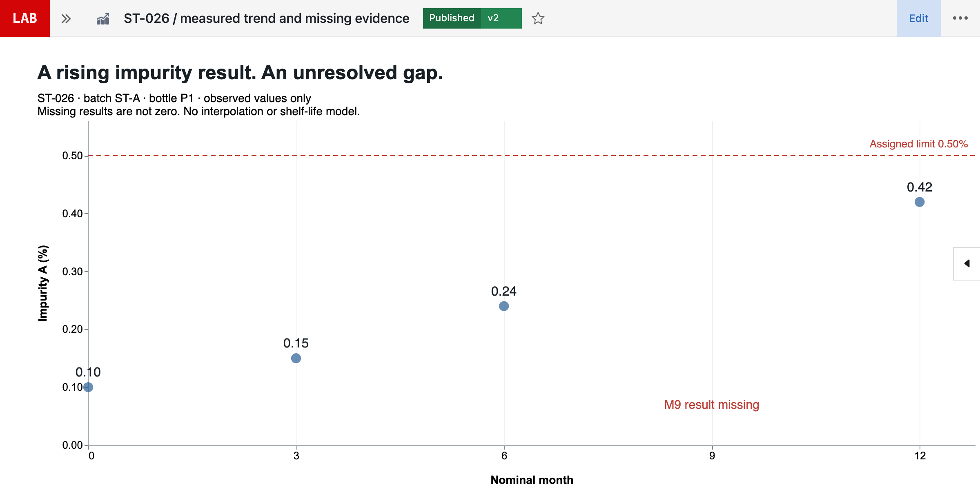Click the M9 result missing annotation
This screenshot has width=980, height=490.
coord(711,405)
